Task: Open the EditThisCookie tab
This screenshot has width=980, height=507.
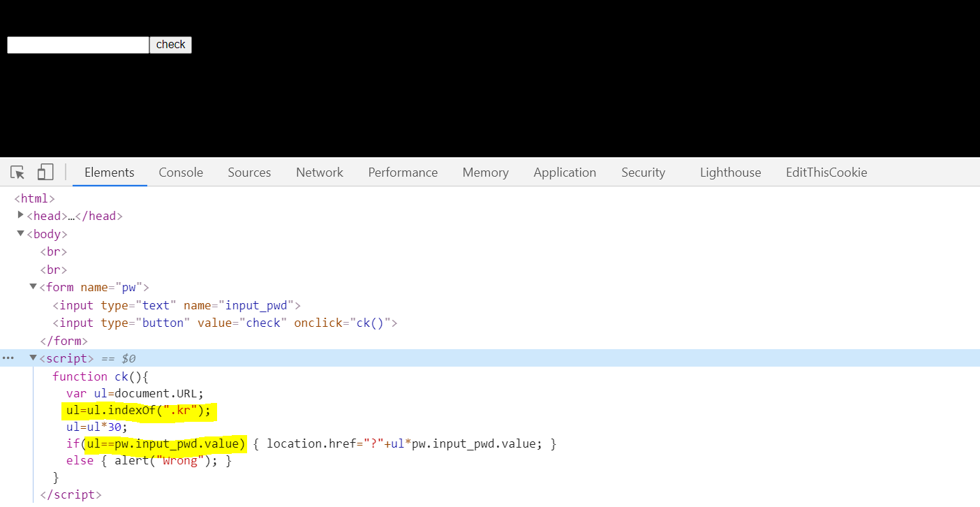Action: (826, 172)
